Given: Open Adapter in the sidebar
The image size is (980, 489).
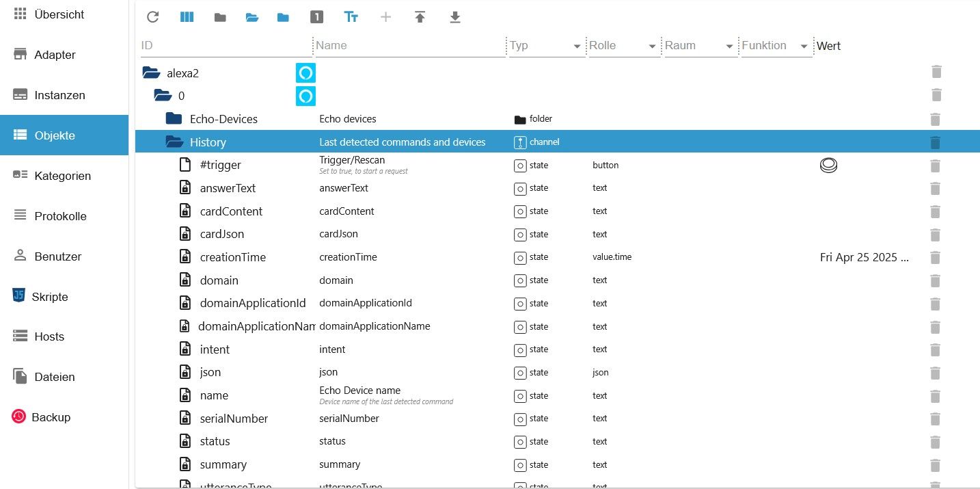Looking at the screenshot, I should pos(55,55).
